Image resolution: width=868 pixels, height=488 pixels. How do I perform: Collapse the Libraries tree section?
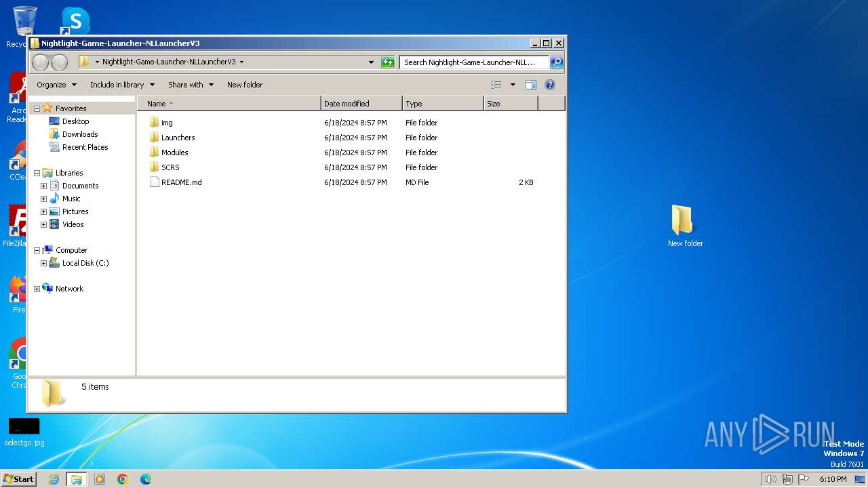click(37, 173)
